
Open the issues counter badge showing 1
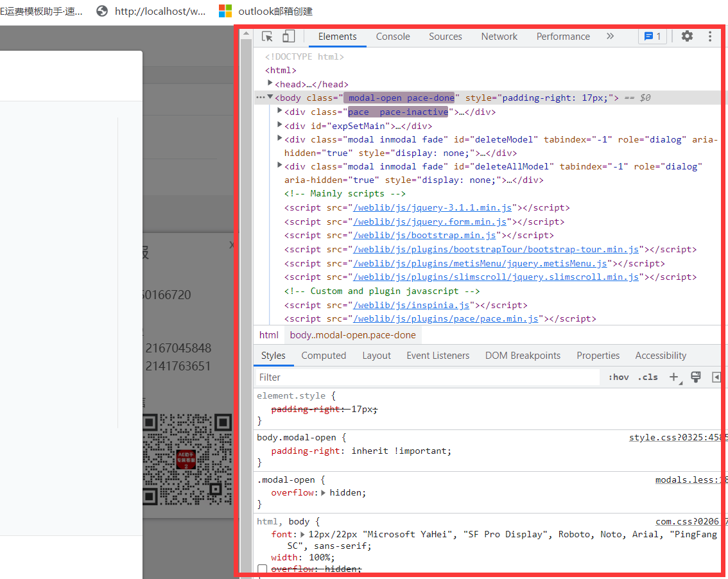[x=652, y=37]
